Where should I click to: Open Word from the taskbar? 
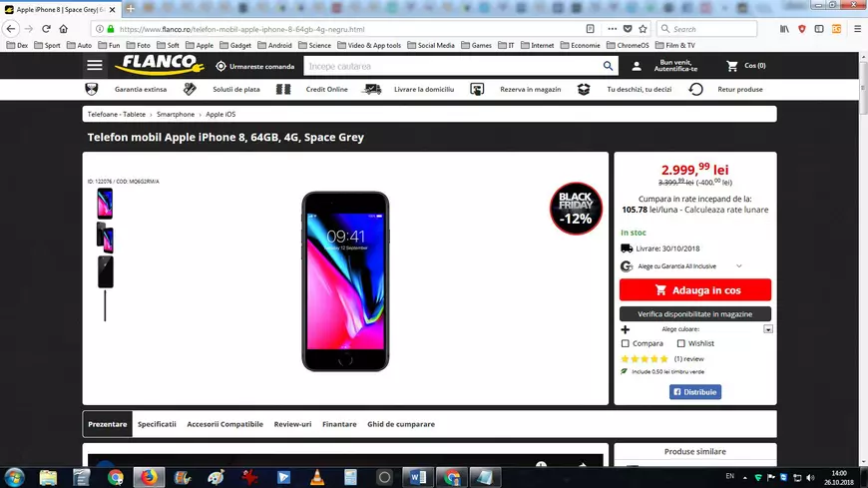point(418,477)
